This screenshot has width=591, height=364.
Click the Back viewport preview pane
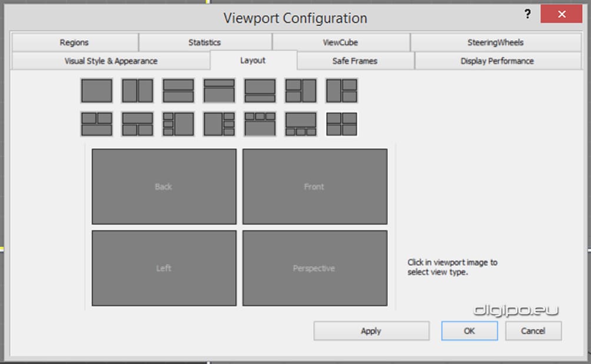pyautogui.click(x=164, y=186)
